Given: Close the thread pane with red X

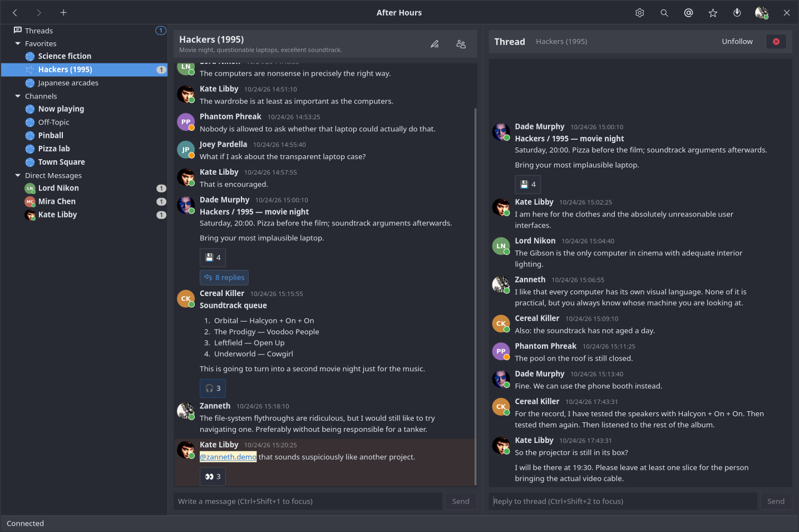Looking at the screenshot, I should point(776,42).
